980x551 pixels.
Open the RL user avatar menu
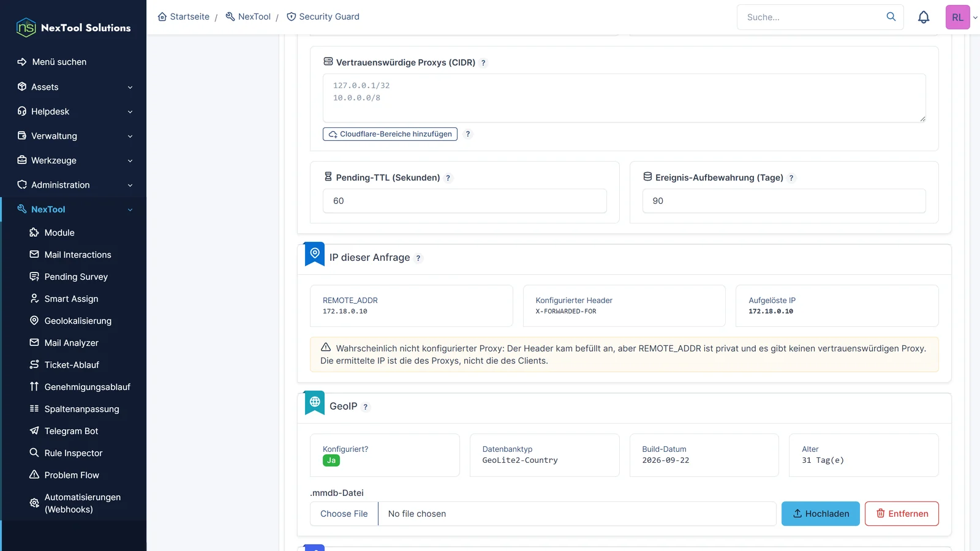tap(957, 17)
